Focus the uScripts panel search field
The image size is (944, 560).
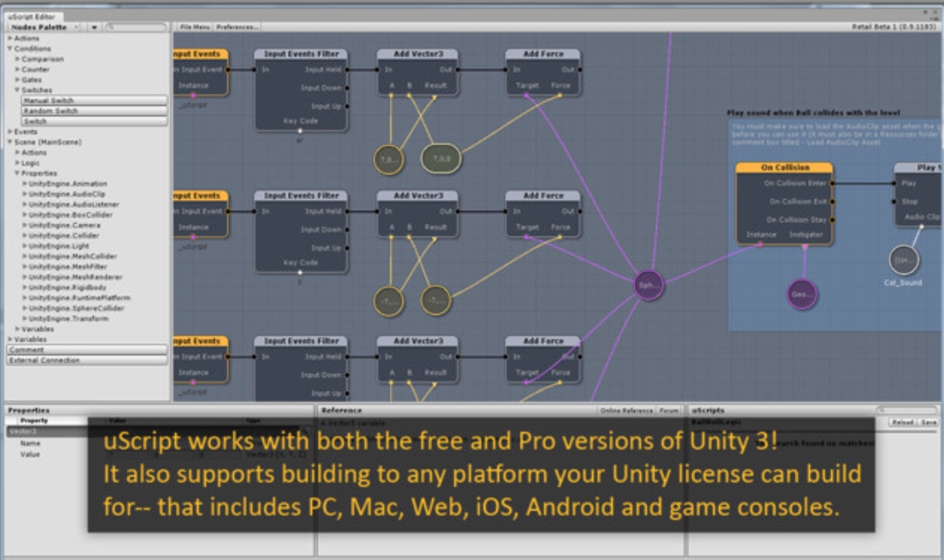coord(907,410)
